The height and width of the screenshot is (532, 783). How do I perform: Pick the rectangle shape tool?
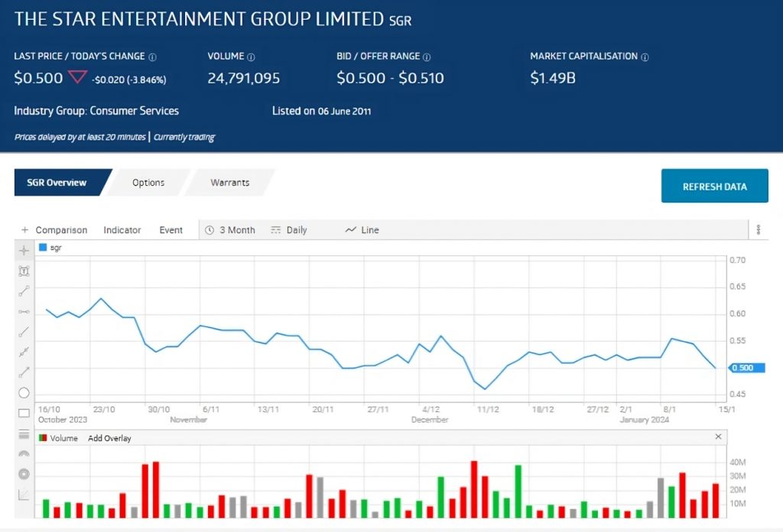pos(24,413)
